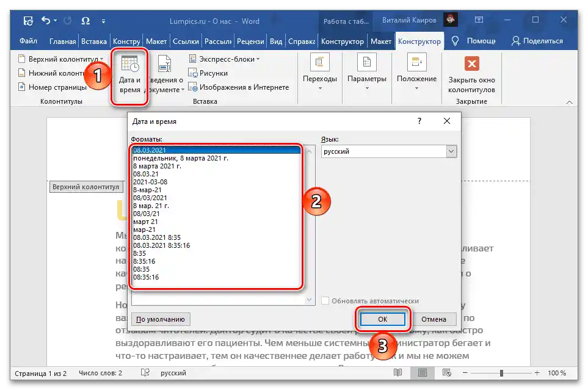Image resolution: width=588 pixels, height=390 pixels.
Task: Insert symbol with the Omega icon
Action: pos(85,21)
